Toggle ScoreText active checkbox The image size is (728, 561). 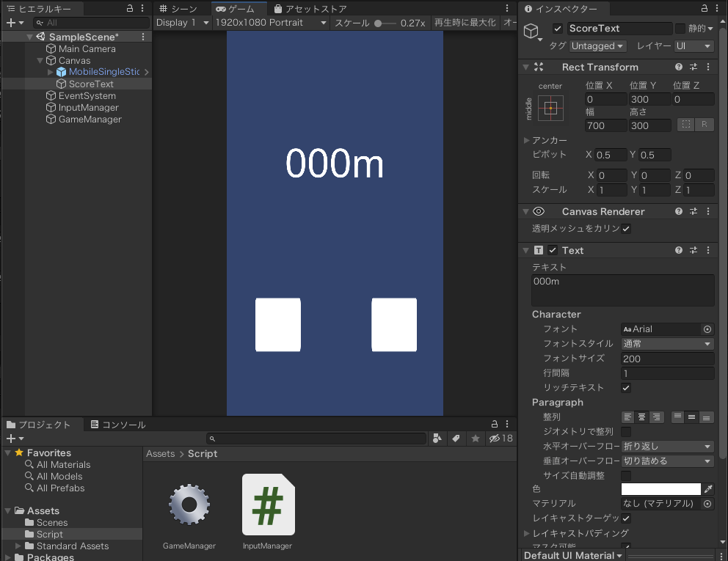[x=558, y=29]
